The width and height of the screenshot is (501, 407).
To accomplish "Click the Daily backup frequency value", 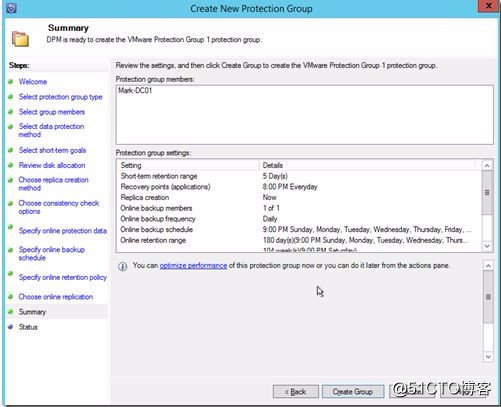I will pyautogui.click(x=270, y=219).
